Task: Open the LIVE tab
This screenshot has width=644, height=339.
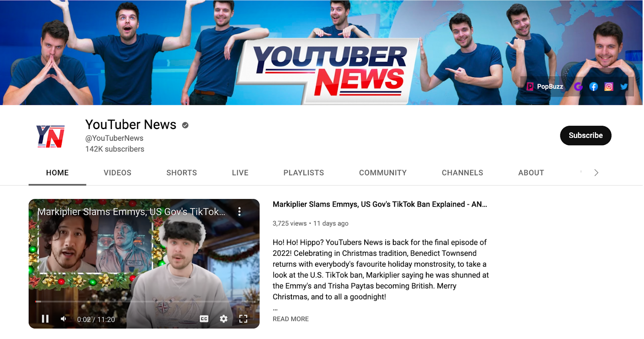Action: point(240,173)
